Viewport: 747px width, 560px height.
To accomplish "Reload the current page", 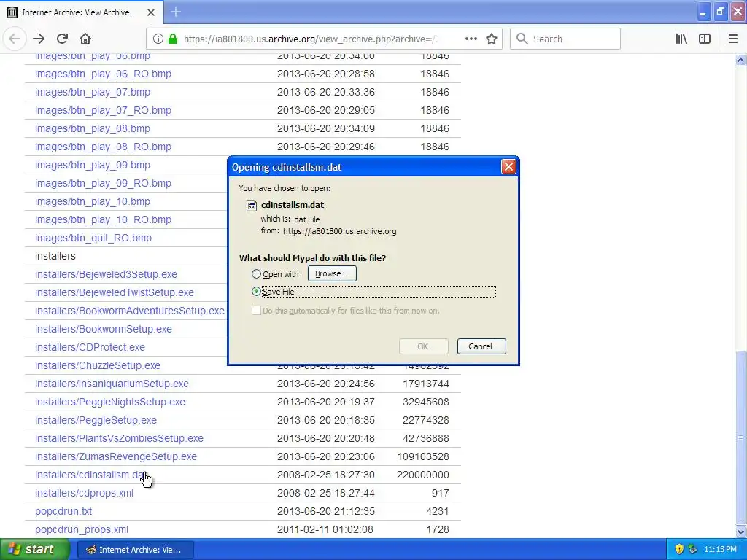I will pos(62,39).
